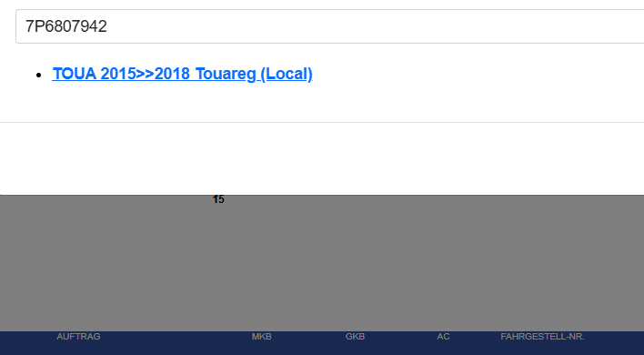Click the FAHRGESTELL-NR. column label
Screen dimensions: 644x355
[x=542, y=337]
